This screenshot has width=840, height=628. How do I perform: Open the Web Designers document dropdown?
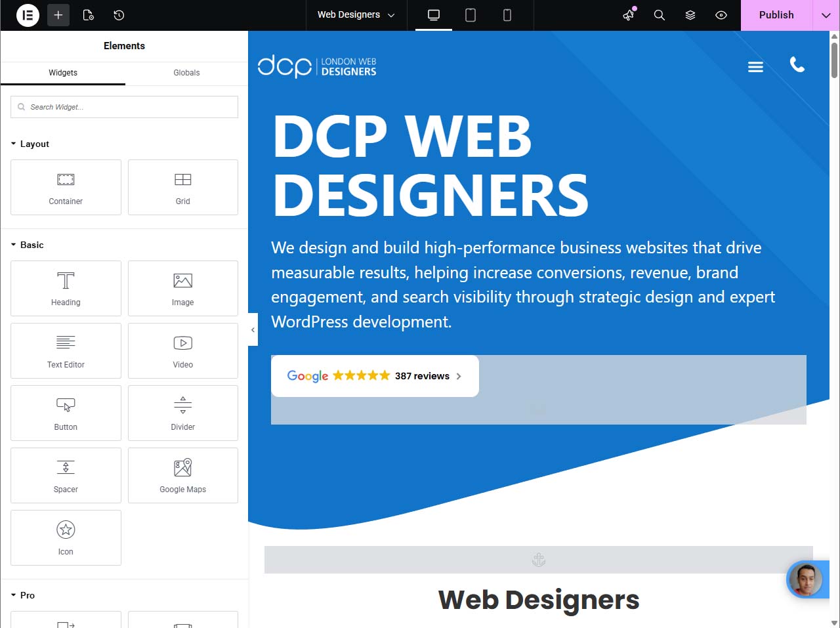click(x=356, y=15)
